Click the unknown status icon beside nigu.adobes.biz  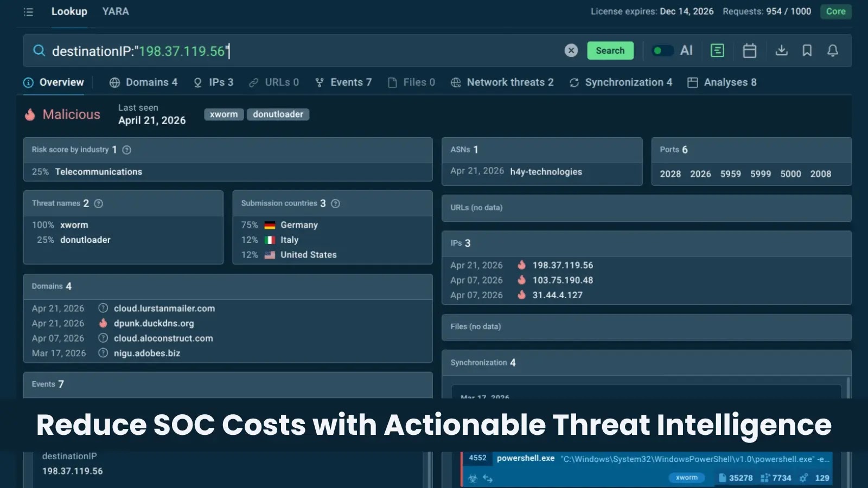[x=103, y=353]
